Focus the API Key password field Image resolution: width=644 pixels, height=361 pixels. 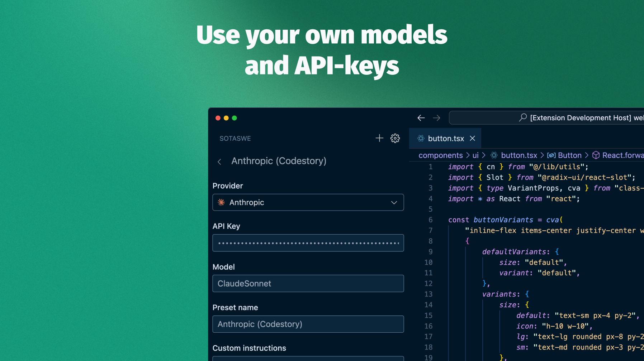[308, 243]
